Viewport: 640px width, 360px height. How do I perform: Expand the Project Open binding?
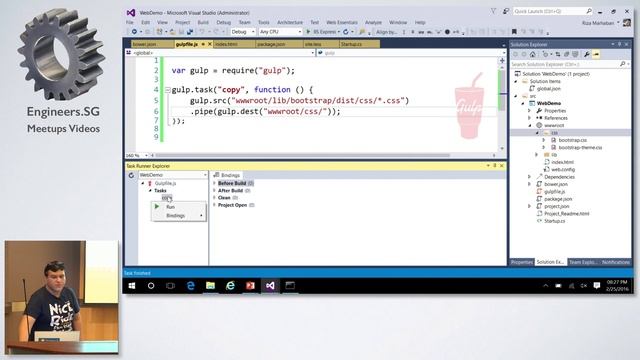pos(214,205)
